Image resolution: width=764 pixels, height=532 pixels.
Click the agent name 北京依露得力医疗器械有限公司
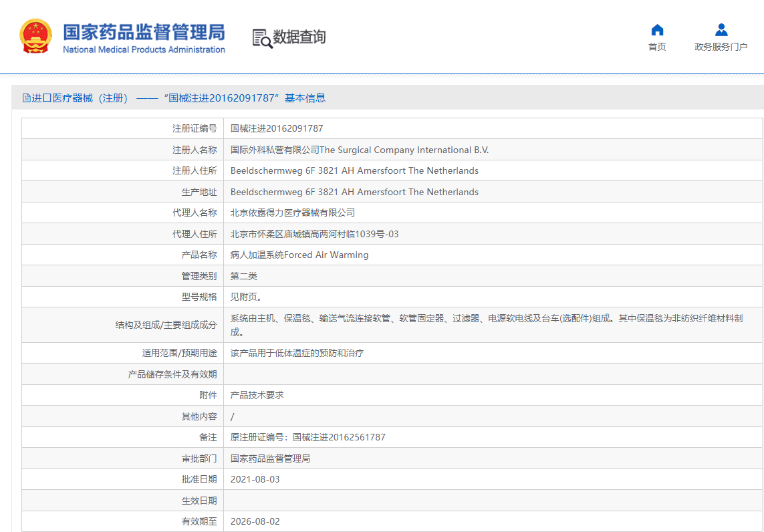(x=293, y=213)
